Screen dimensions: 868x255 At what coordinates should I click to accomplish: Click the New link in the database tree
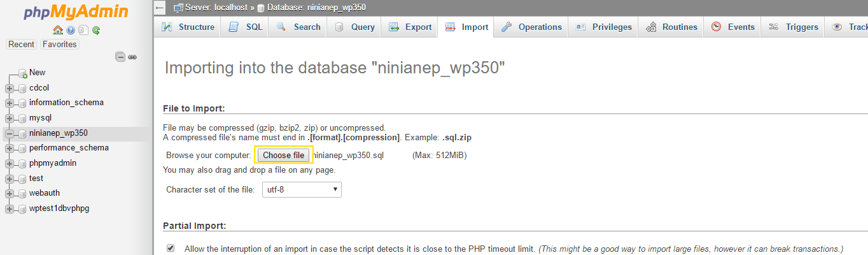[38, 73]
